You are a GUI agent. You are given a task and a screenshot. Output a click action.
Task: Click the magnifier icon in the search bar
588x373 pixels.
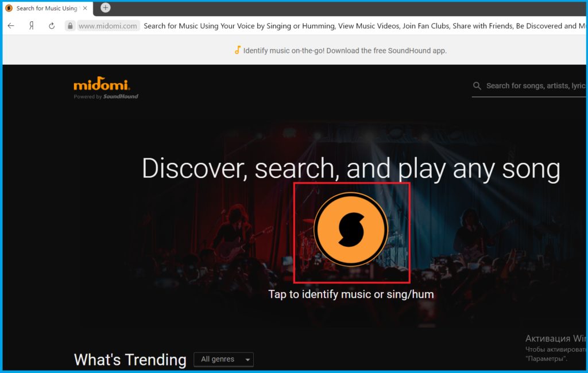click(x=477, y=86)
